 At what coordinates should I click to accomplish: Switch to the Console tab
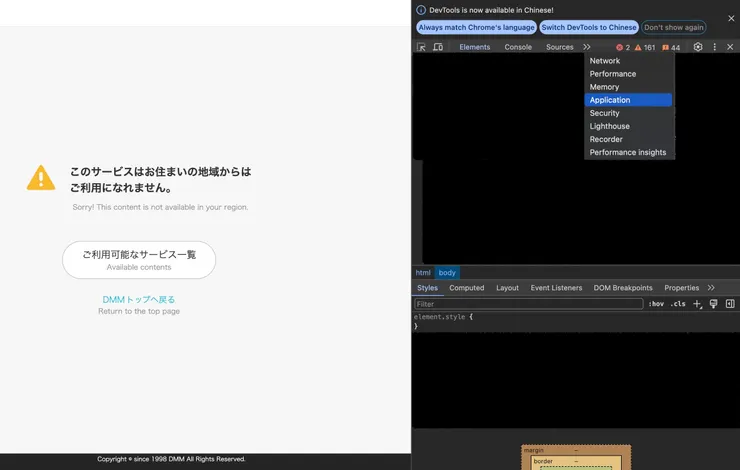tap(518, 47)
